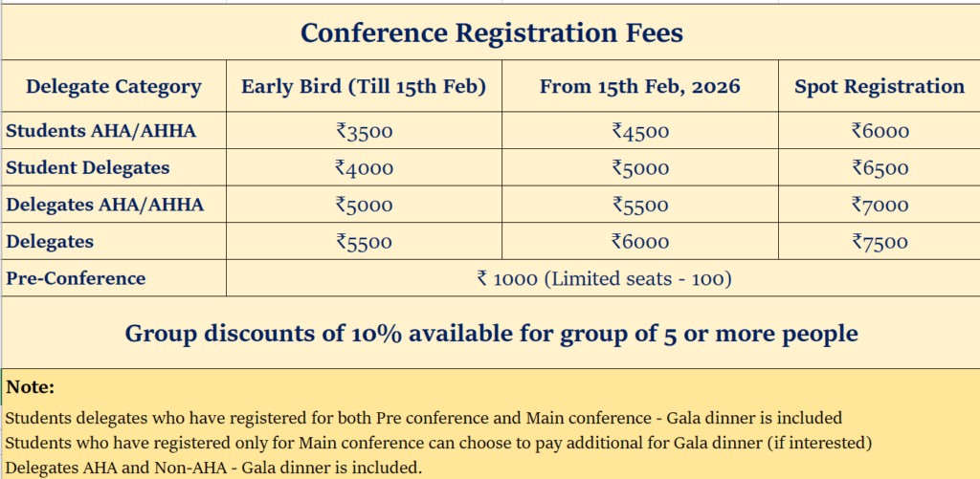Screen dimensions: 980x479
Task: Click the ₹7500 spot registration fee
Action: coord(880,242)
